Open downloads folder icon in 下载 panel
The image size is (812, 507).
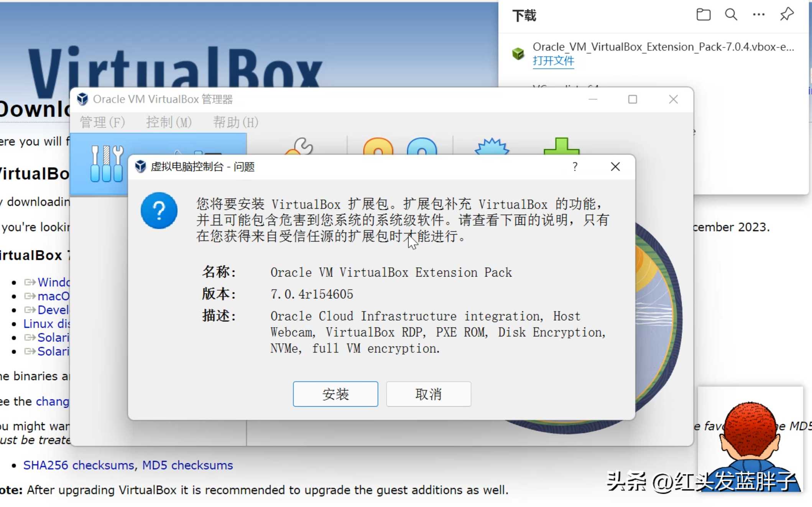click(x=704, y=15)
